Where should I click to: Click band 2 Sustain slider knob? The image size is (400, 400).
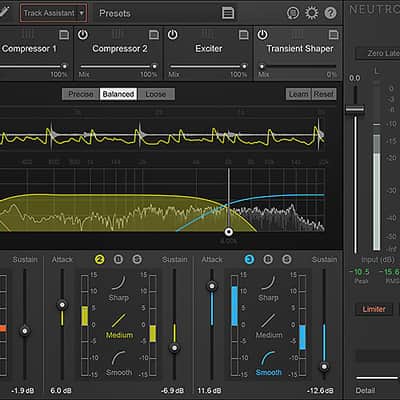(x=174, y=348)
